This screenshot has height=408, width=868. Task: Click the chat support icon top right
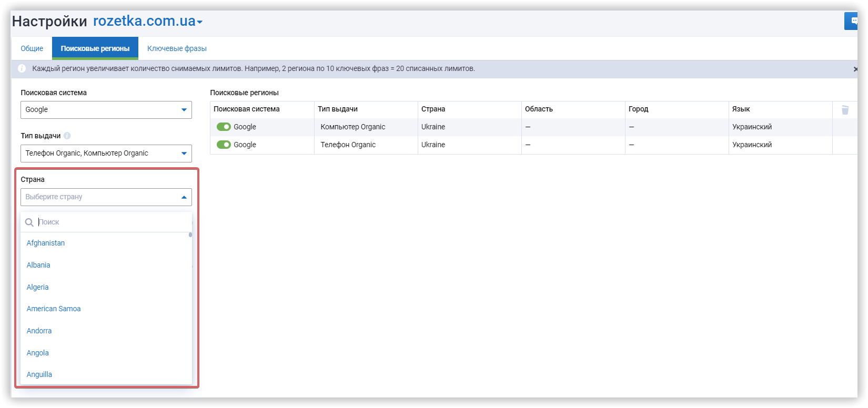pos(852,21)
